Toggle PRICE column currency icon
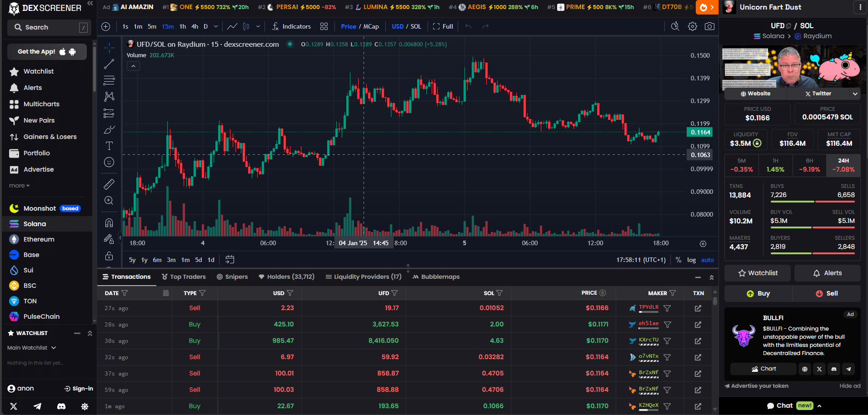This screenshot has height=415, width=868. point(603,293)
